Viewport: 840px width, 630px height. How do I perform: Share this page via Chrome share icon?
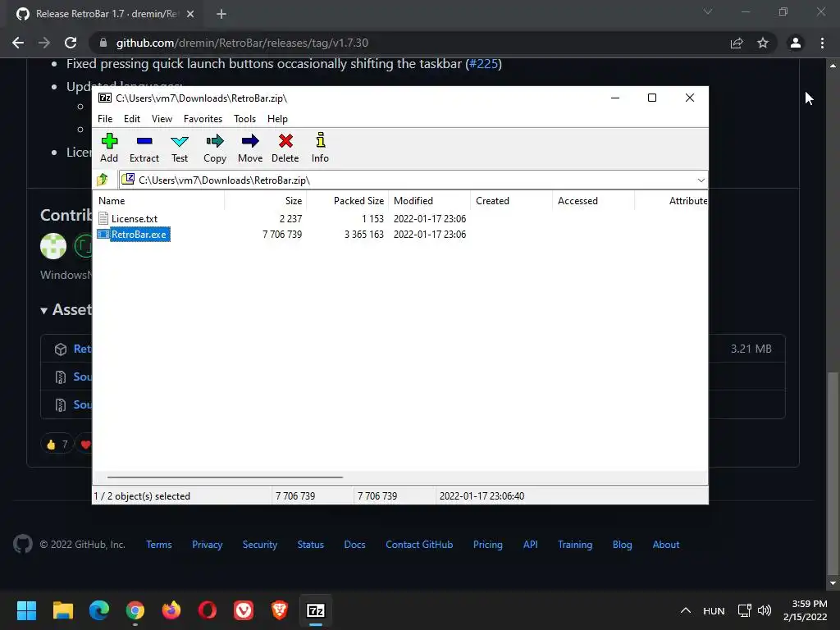pos(737,43)
